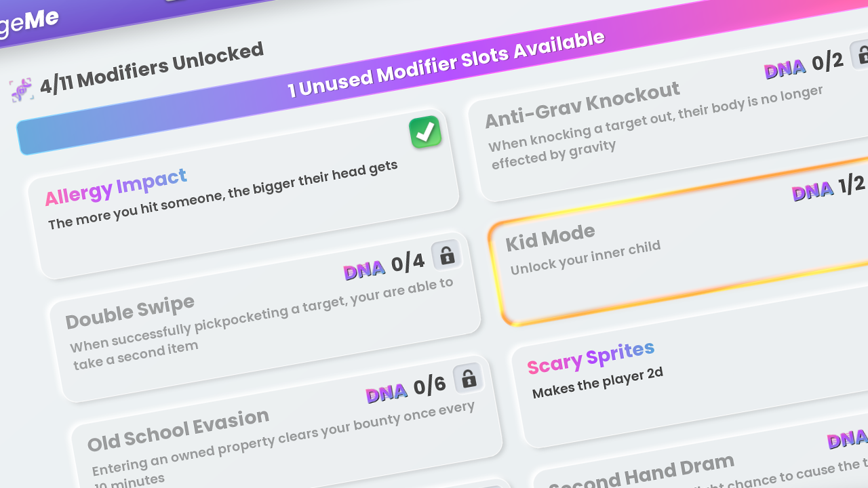This screenshot has height=488, width=868.
Task: Click the DNA label on Old School Evasion
Action: (387, 393)
